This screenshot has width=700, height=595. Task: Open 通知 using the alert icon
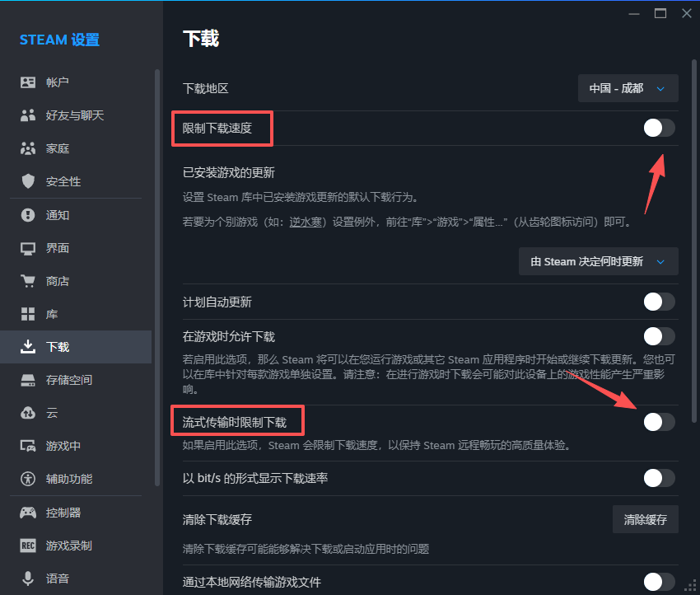[28, 215]
